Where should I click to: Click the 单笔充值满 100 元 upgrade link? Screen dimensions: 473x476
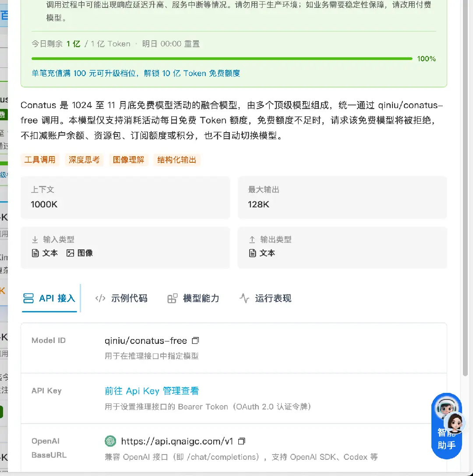click(x=136, y=73)
